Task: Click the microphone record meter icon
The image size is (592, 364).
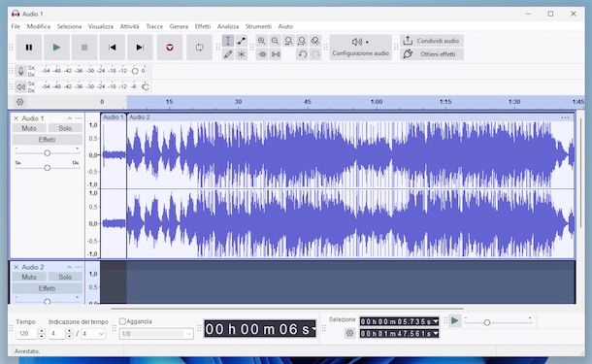Action: [x=20, y=71]
